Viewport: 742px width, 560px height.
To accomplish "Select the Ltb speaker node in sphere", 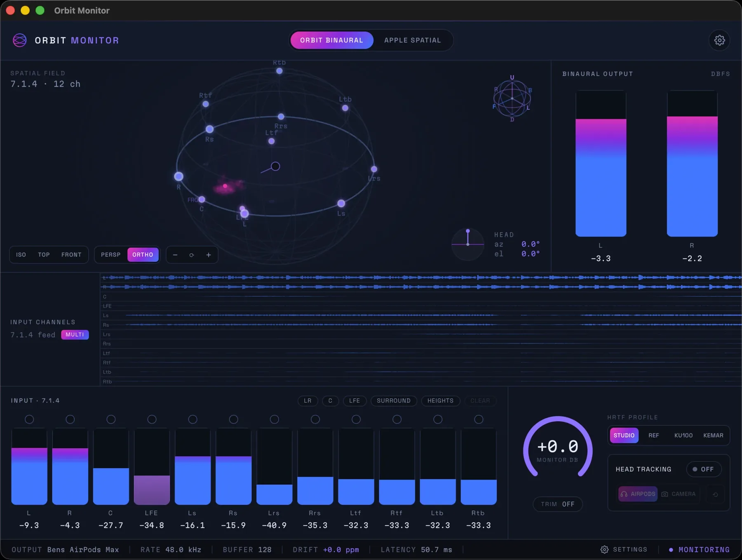I will pyautogui.click(x=345, y=108).
